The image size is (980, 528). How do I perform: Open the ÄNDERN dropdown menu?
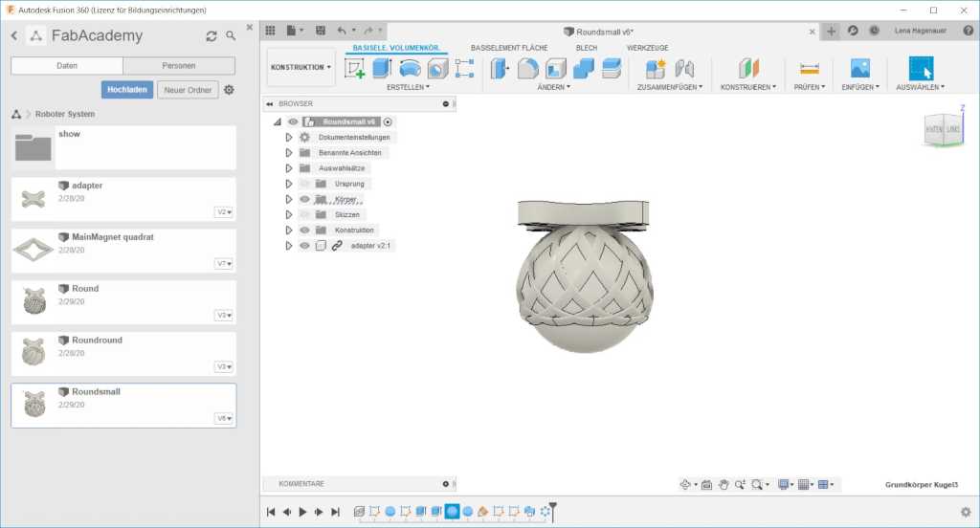point(554,87)
